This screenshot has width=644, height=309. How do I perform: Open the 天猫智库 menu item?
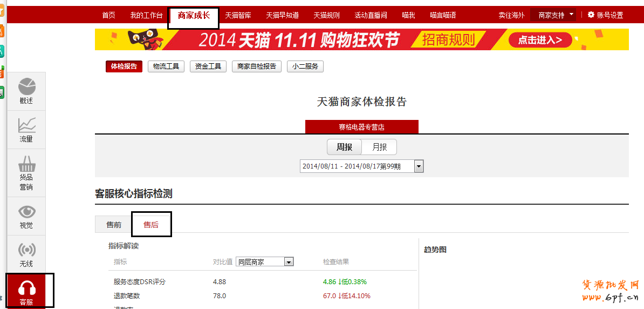coord(238,15)
